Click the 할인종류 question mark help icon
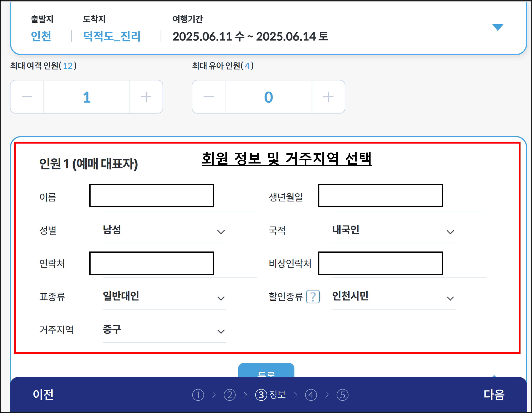 [313, 296]
